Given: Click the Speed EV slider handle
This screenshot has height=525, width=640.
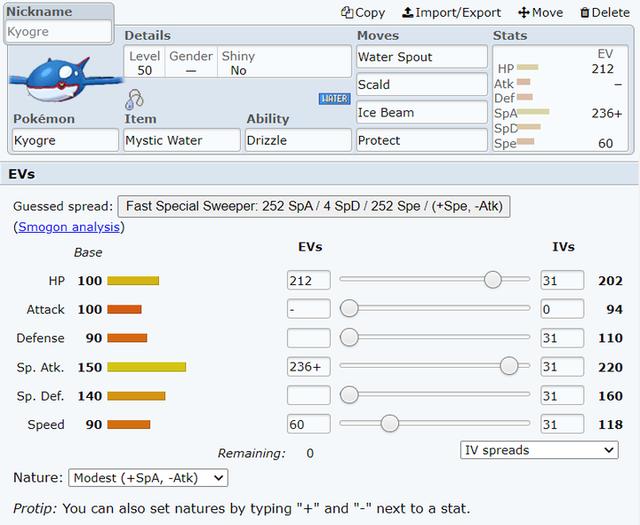Looking at the screenshot, I should pyautogui.click(x=389, y=423).
